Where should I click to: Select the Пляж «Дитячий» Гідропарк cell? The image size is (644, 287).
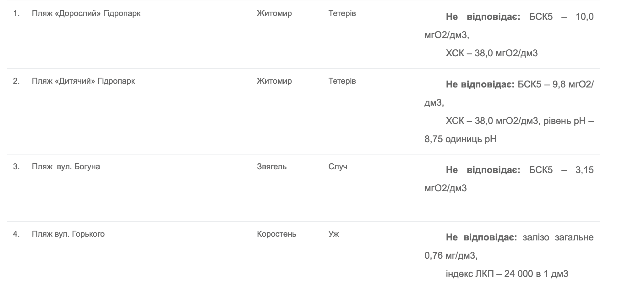point(83,81)
